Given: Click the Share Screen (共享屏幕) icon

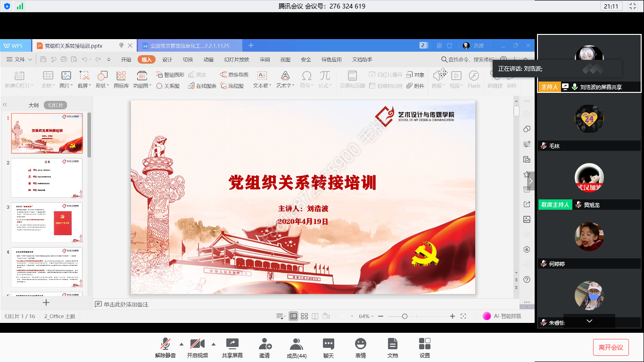Looking at the screenshot, I should coord(232,344).
